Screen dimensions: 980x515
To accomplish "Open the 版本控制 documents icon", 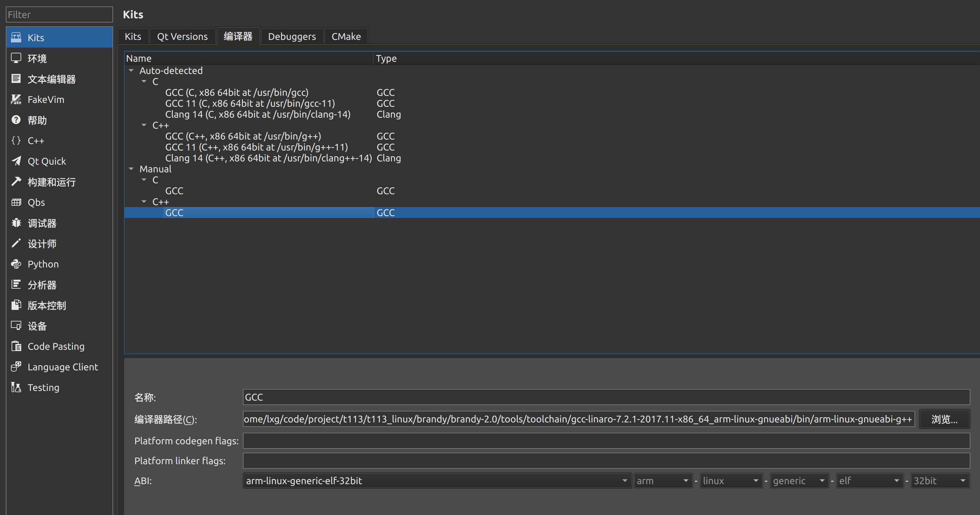I will (16, 305).
